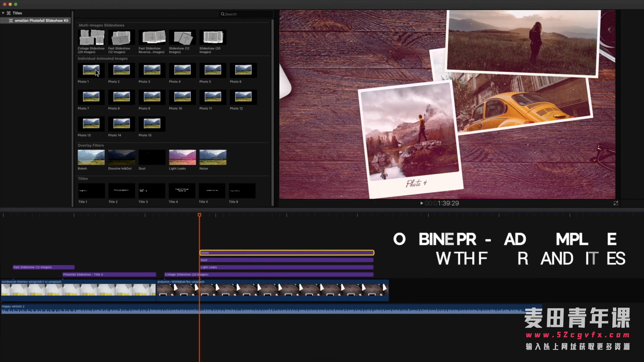Screen dimensions: 644x362
Task: Click the fullscreen expand icon below viewer
Action: 616,203
